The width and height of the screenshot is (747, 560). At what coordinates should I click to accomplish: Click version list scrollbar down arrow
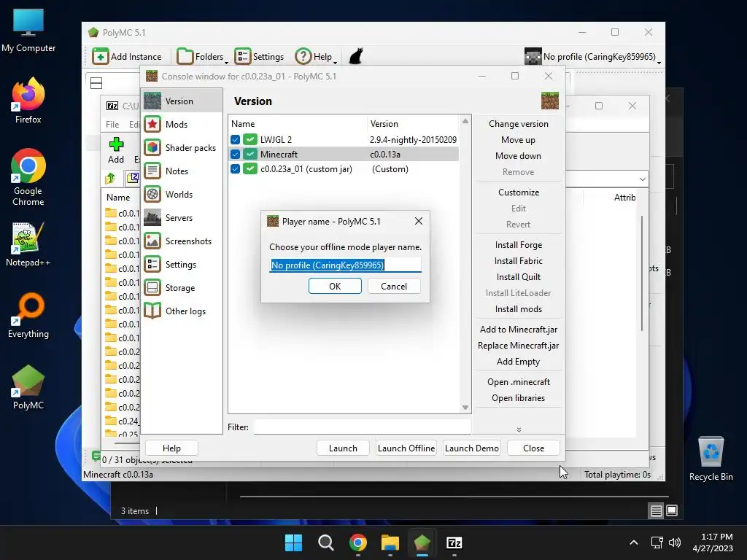(x=465, y=408)
